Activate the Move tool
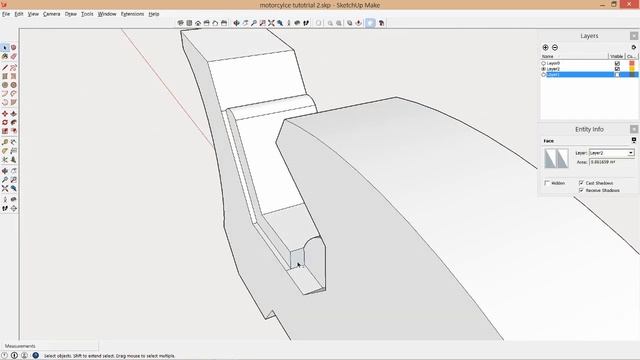 click(x=5, y=114)
